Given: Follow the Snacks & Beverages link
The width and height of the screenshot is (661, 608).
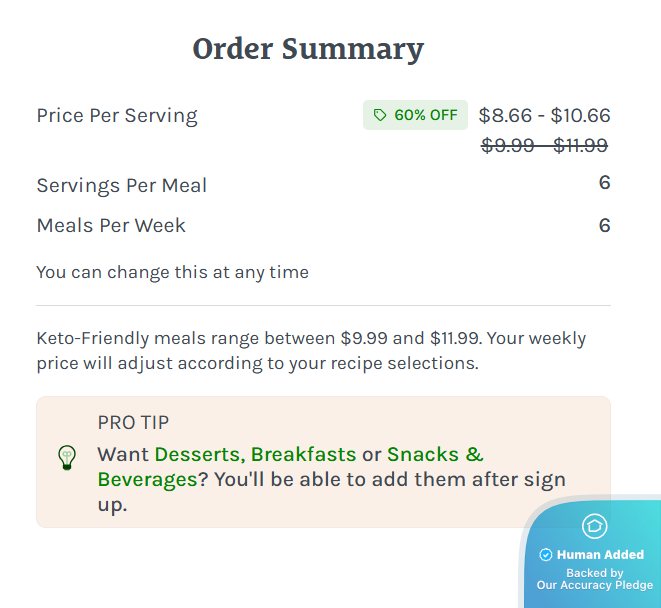Looking at the screenshot, I should coord(435,455).
